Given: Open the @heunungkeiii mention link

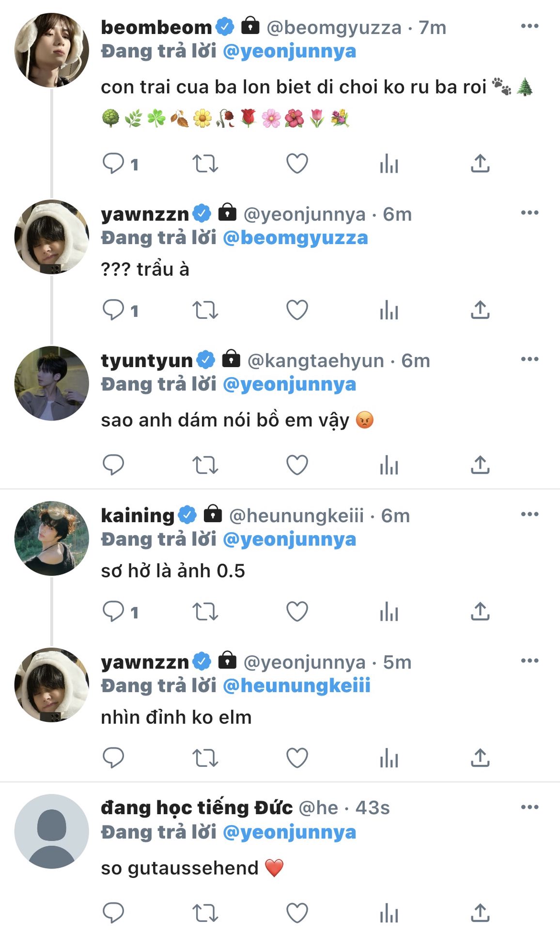Looking at the screenshot, I should coord(296,685).
